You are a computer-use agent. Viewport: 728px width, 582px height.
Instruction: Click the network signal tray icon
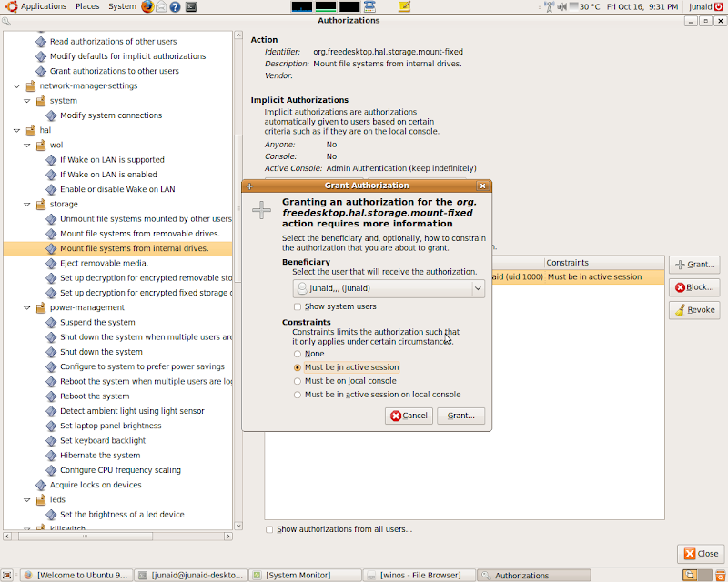[x=550, y=6]
